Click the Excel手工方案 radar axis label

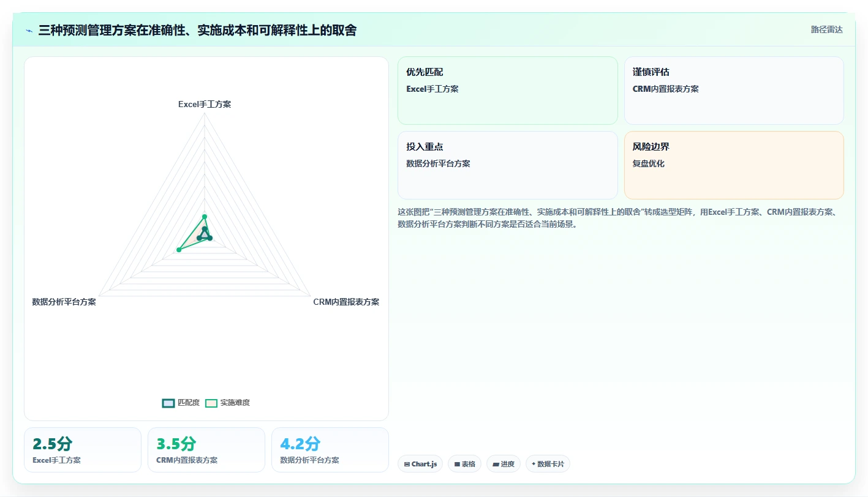point(205,104)
